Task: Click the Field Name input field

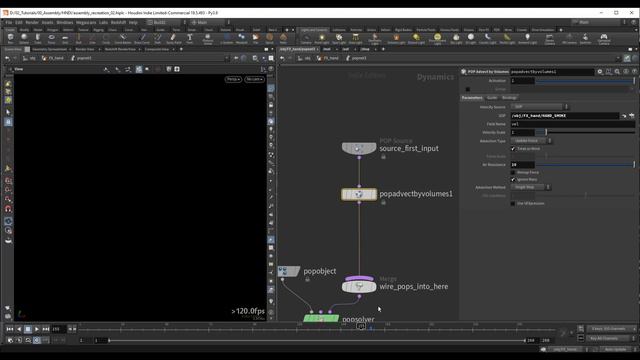Action: 573,124
